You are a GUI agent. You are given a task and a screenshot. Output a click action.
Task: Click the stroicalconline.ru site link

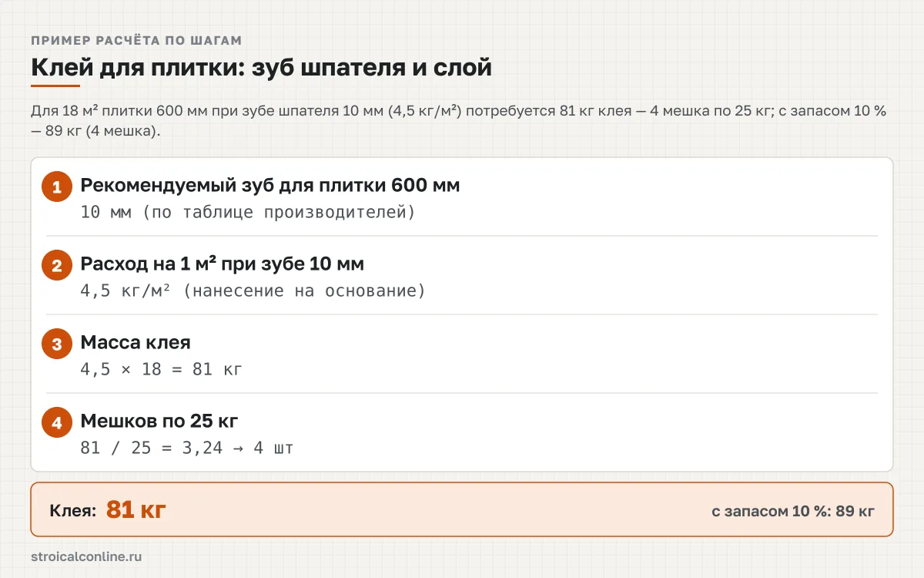tap(86, 556)
